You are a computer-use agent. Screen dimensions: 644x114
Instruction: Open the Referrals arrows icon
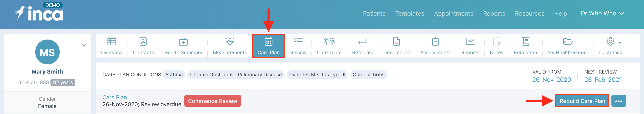pos(362,41)
